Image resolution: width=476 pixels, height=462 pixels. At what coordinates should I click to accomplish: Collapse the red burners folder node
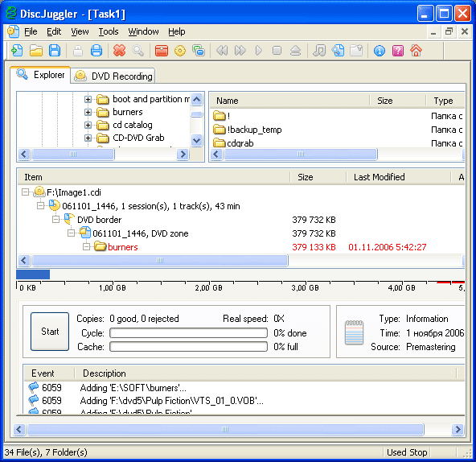(x=87, y=247)
